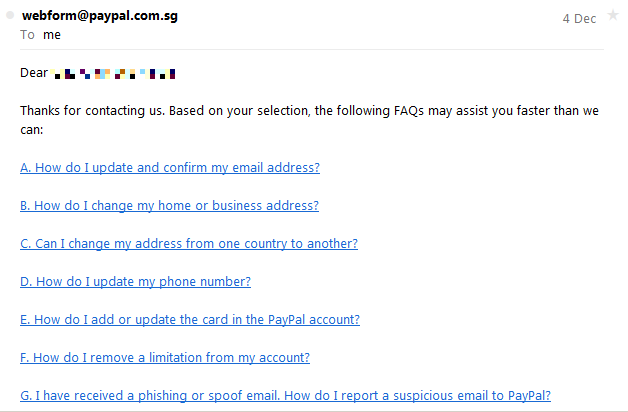628x412 pixels.
Task: Follow link G about reporting phishing email
Action: [x=285, y=396]
